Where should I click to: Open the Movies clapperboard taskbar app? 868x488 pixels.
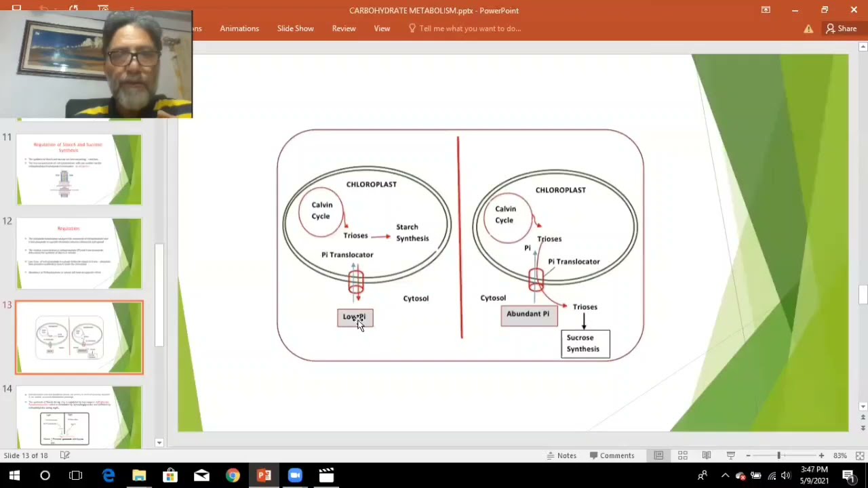pos(326,476)
